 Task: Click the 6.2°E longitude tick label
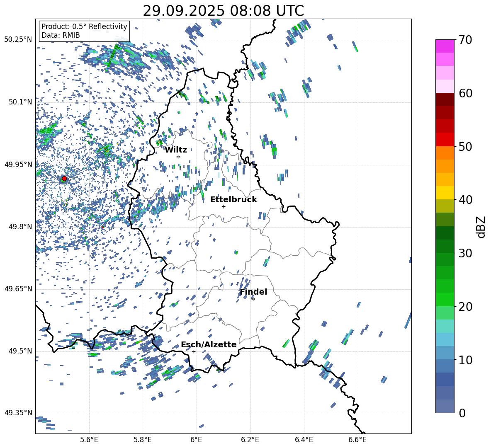[250, 439]
